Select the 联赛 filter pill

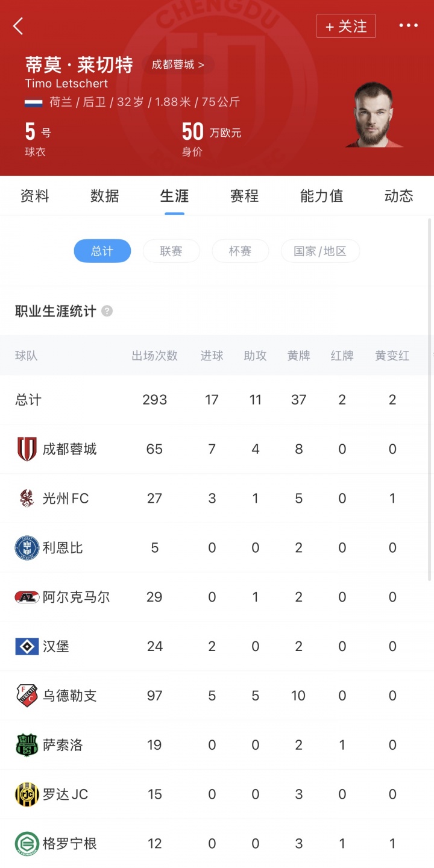171,251
